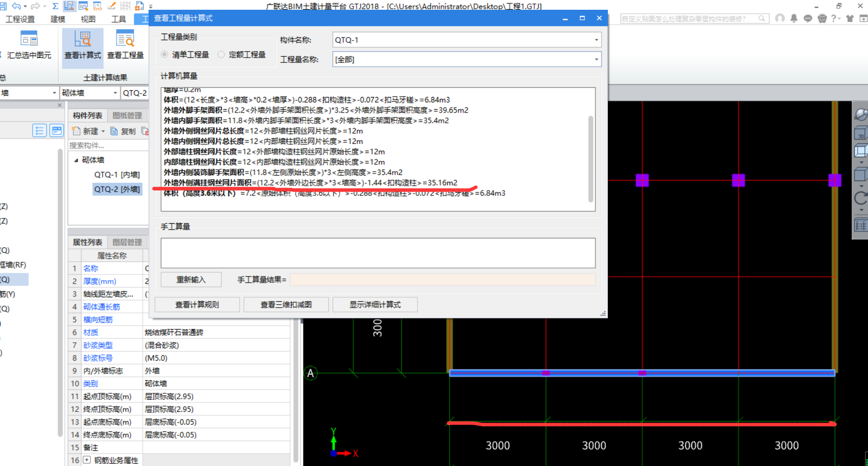The width and height of the screenshot is (868, 466).
Task: Click the copy-with-plus icon in quick toolbar
Action: (x=139, y=6)
